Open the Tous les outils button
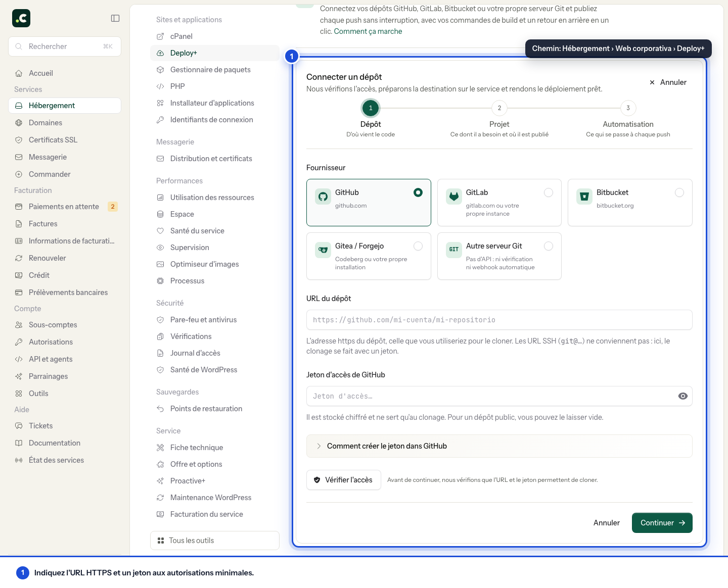Screen dimensions: 728x588 click(x=215, y=541)
